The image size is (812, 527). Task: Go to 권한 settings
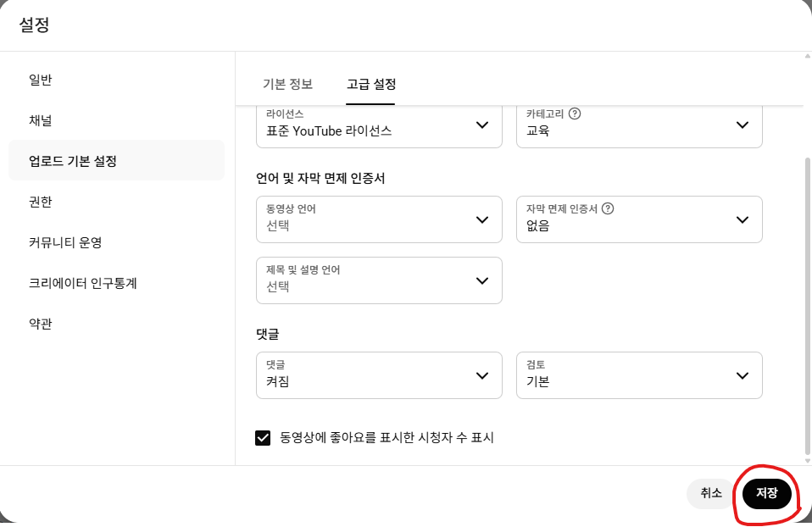[40, 202]
